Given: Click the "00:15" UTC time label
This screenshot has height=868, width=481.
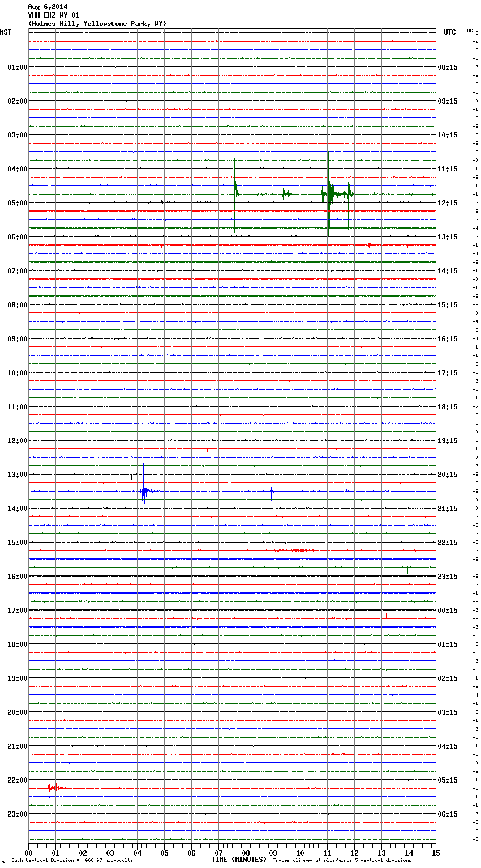Looking at the screenshot, I should point(448,611).
